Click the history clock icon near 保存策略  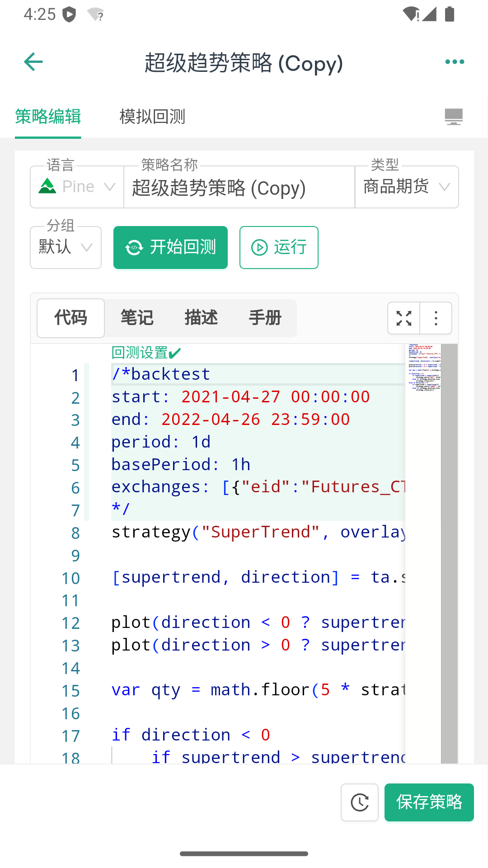(x=359, y=803)
